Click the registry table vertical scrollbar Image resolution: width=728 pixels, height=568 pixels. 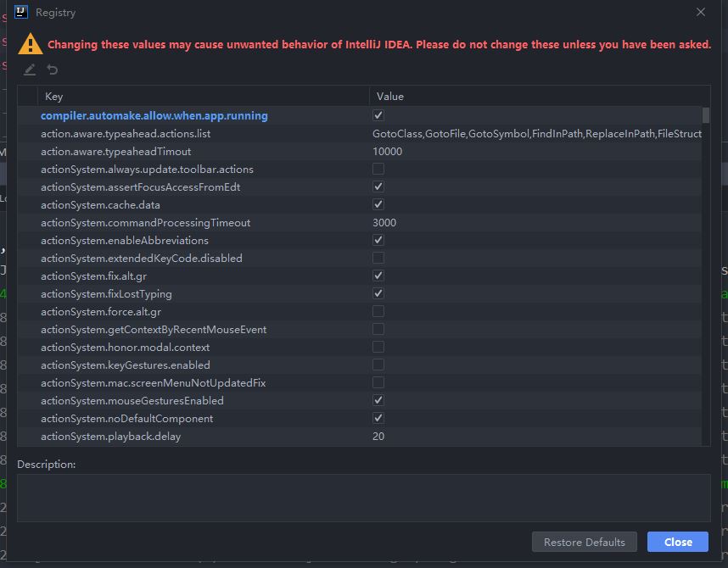click(x=706, y=114)
